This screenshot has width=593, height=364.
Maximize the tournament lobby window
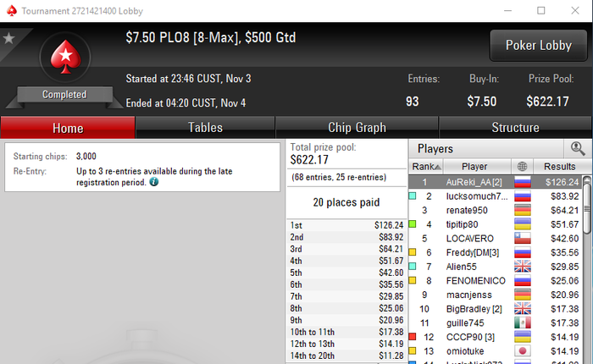(541, 11)
